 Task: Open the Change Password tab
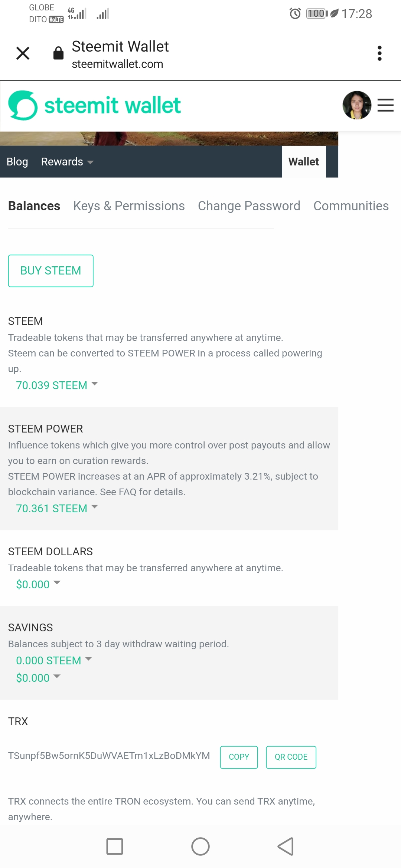[249, 206]
